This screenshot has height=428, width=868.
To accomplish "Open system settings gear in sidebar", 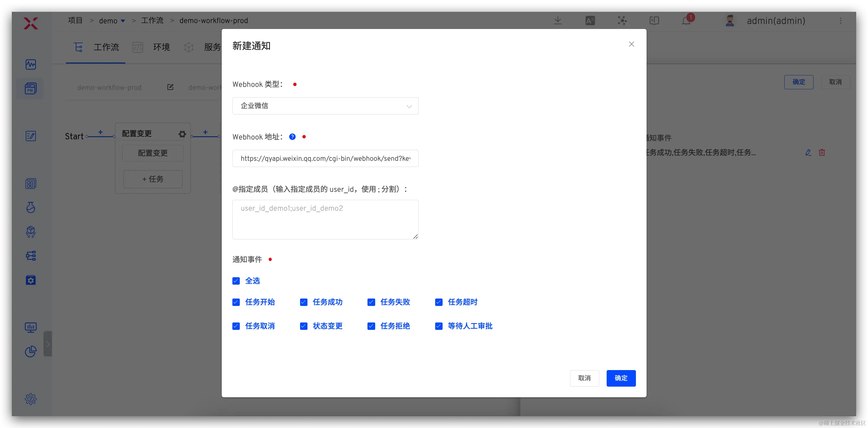I will tap(31, 399).
